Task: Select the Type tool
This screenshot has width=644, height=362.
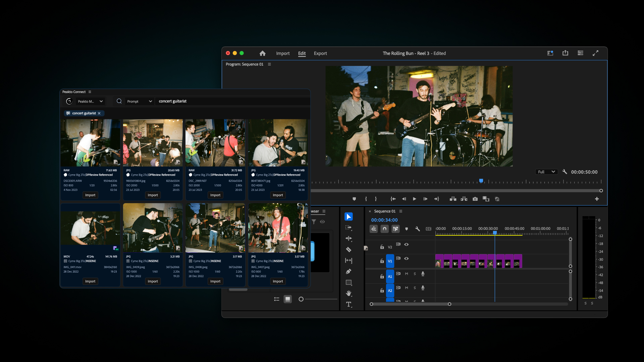Action: pyautogui.click(x=348, y=304)
